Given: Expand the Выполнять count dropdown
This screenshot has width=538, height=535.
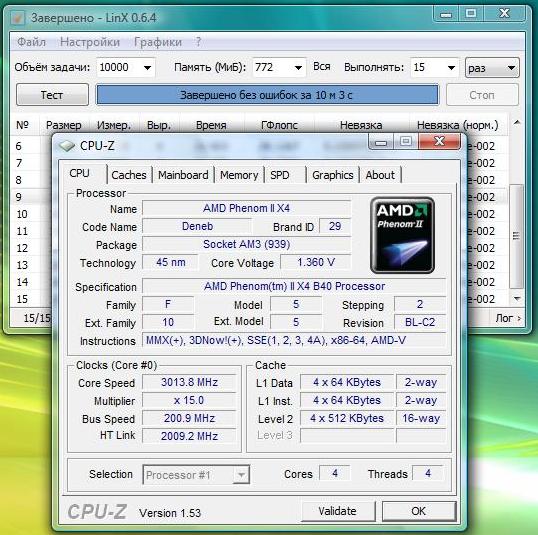Looking at the screenshot, I should pyautogui.click(x=452, y=68).
